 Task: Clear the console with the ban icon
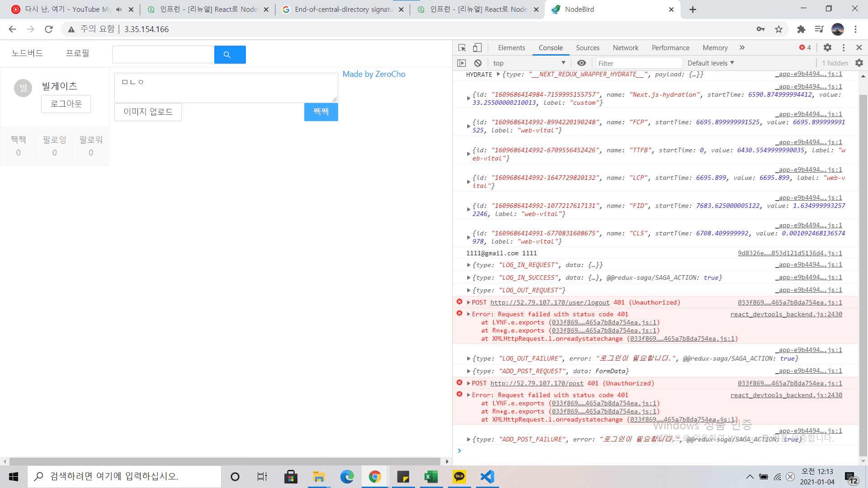click(x=478, y=63)
